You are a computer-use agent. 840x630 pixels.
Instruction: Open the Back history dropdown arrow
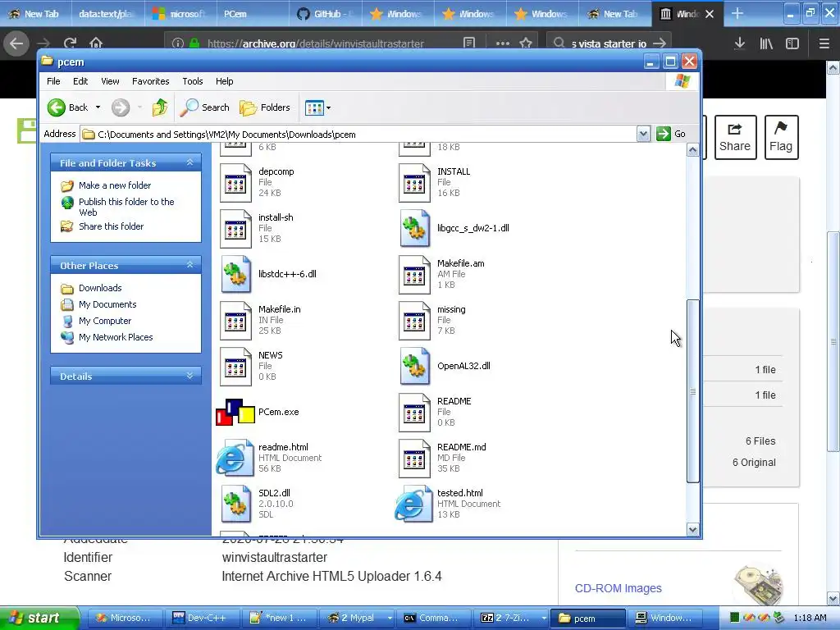(x=98, y=107)
